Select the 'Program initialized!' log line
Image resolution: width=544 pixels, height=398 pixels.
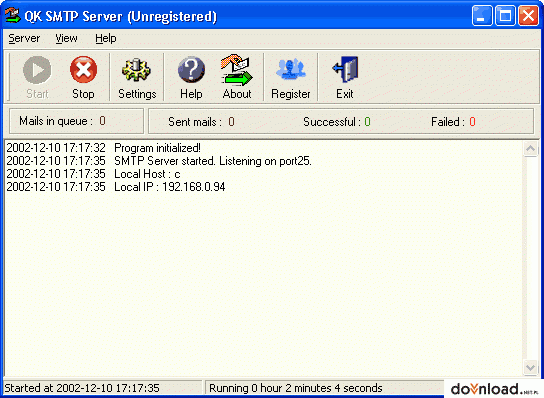pos(103,148)
